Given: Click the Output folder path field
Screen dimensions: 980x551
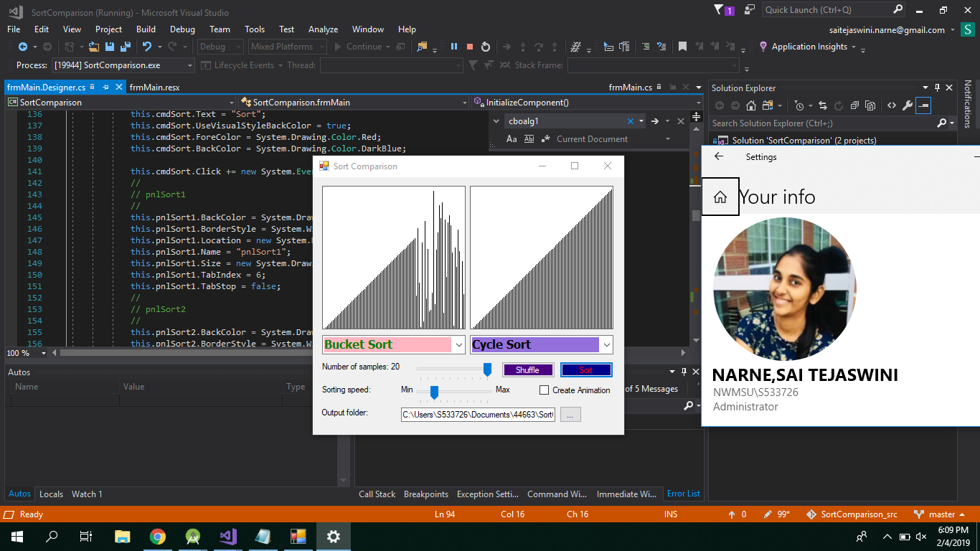Looking at the screenshot, I should [478, 415].
